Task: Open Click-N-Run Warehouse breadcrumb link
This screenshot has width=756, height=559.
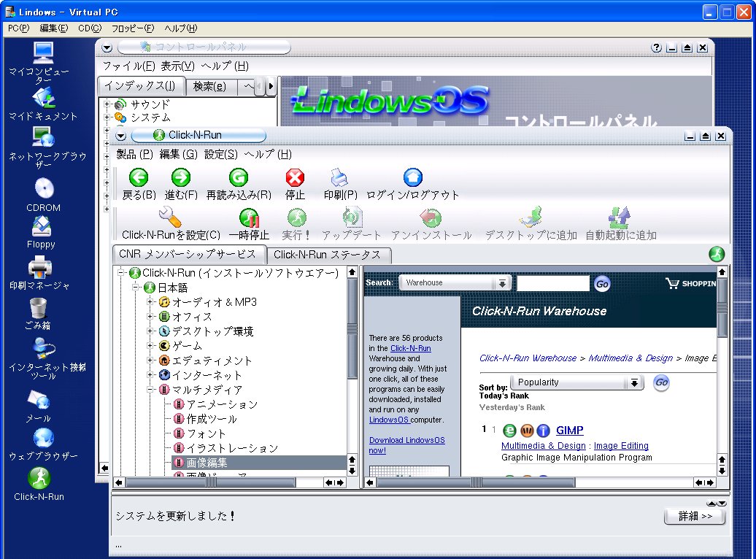Action: [528, 358]
